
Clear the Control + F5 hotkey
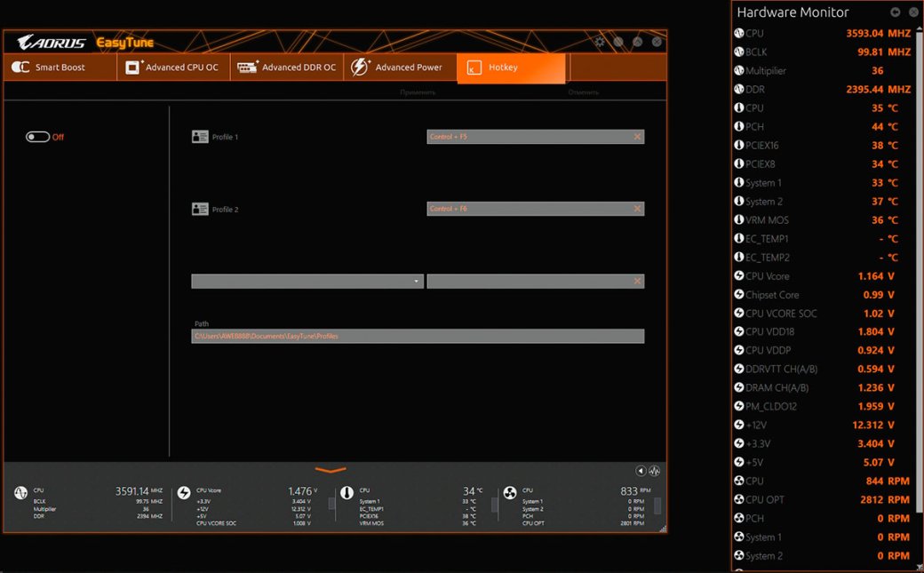pyautogui.click(x=637, y=137)
